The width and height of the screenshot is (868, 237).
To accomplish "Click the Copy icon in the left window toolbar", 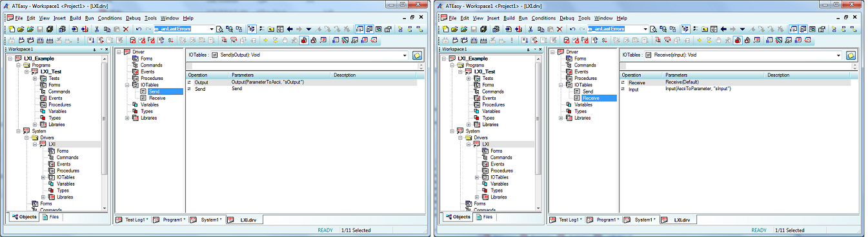I will click(x=106, y=29).
